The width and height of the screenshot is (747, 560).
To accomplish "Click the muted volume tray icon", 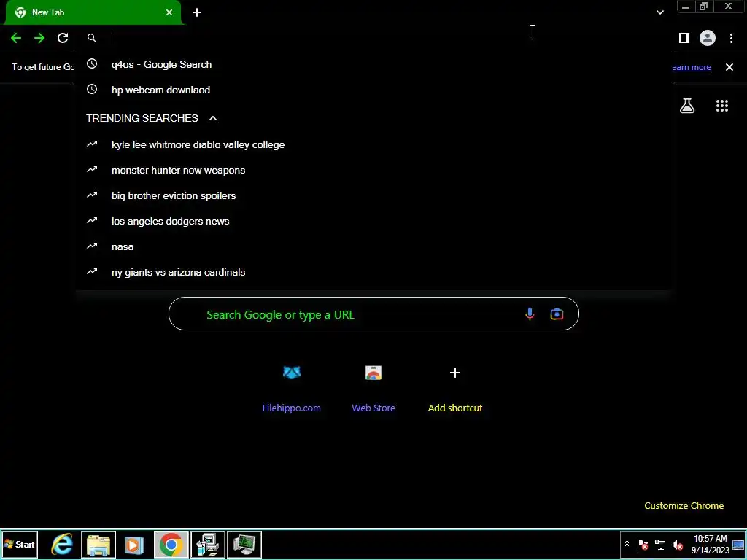I will (677, 544).
